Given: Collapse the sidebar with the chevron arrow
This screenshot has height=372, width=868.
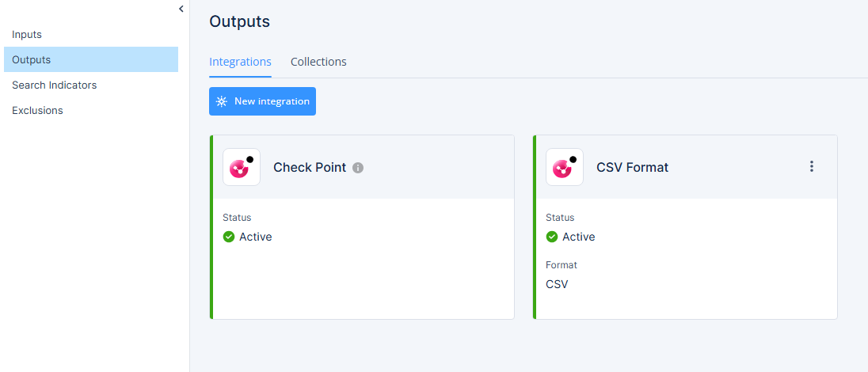Looking at the screenshot, I should tap(181, 8).
